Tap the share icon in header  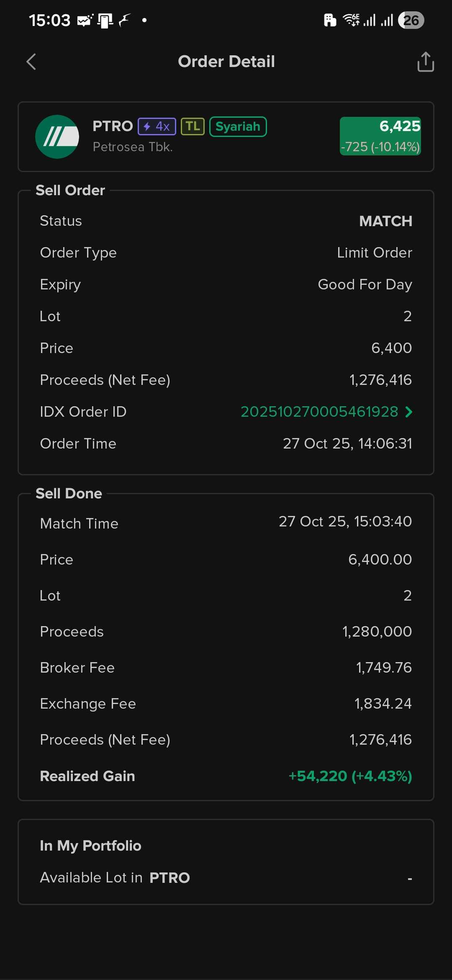point(425,62)
